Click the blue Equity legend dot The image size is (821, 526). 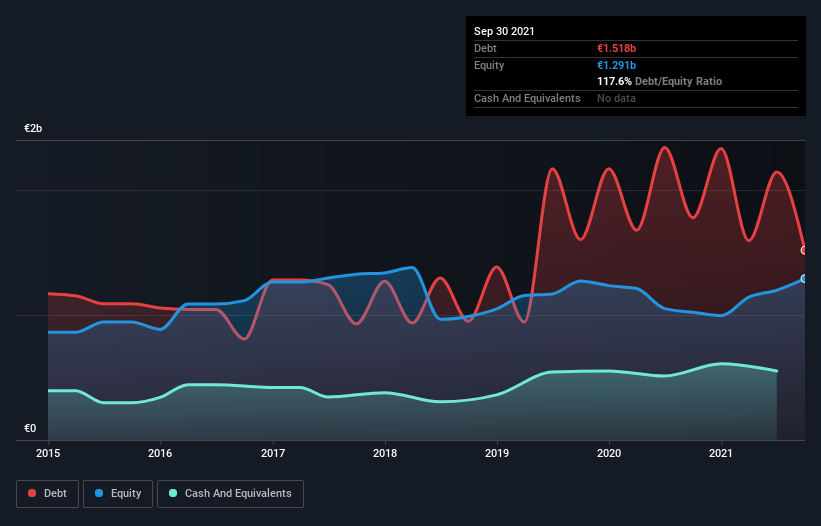coord(99,493)
